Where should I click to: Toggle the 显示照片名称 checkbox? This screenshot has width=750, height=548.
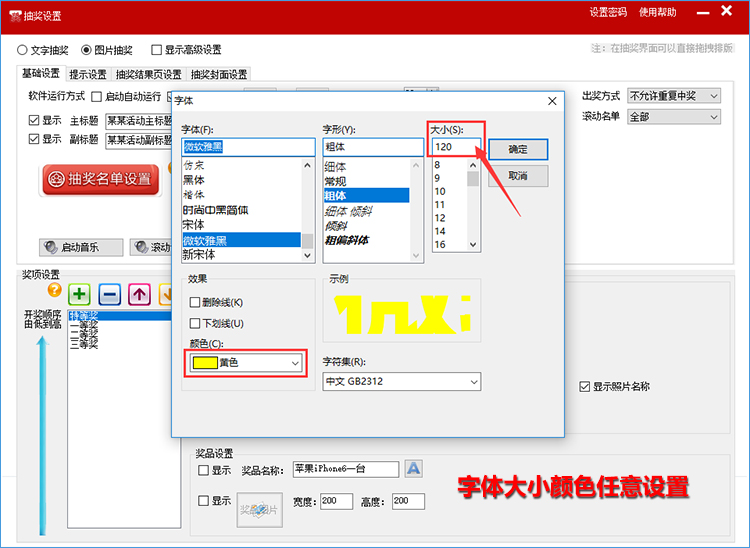tap(585, 386)
